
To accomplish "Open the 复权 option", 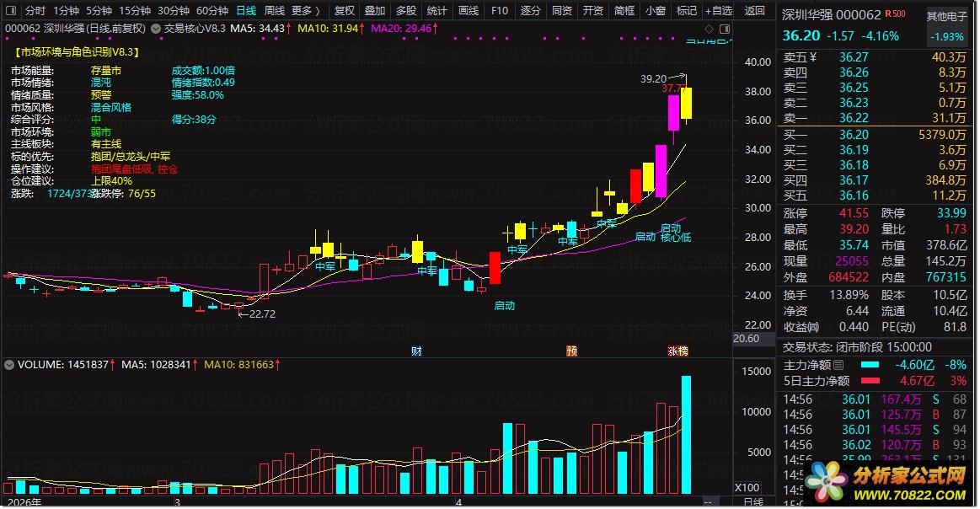I will click(x=345, y=11).
